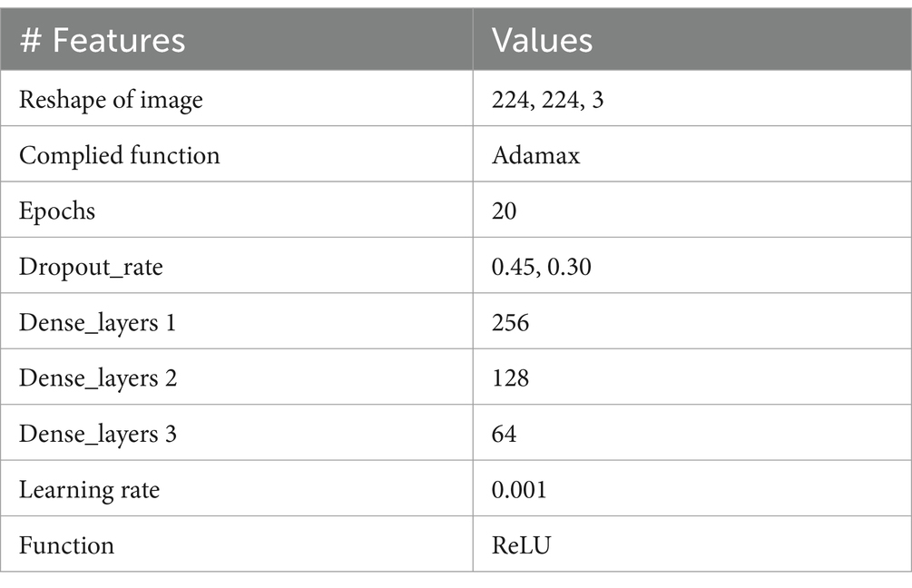Image resolution: width=912 pixels, height=588 pixels.
Task: Select the value '128'
Action: click(x=510, y=378)
